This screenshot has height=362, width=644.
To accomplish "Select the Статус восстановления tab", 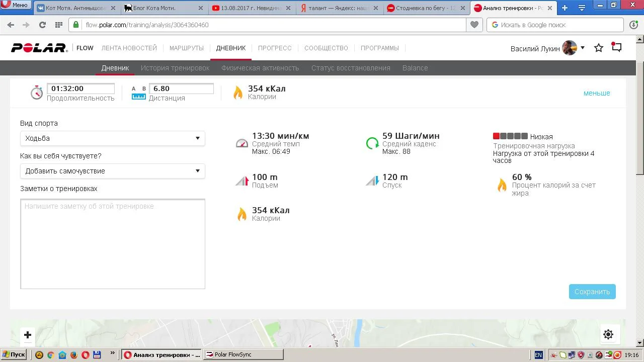I will pos(351,68).
